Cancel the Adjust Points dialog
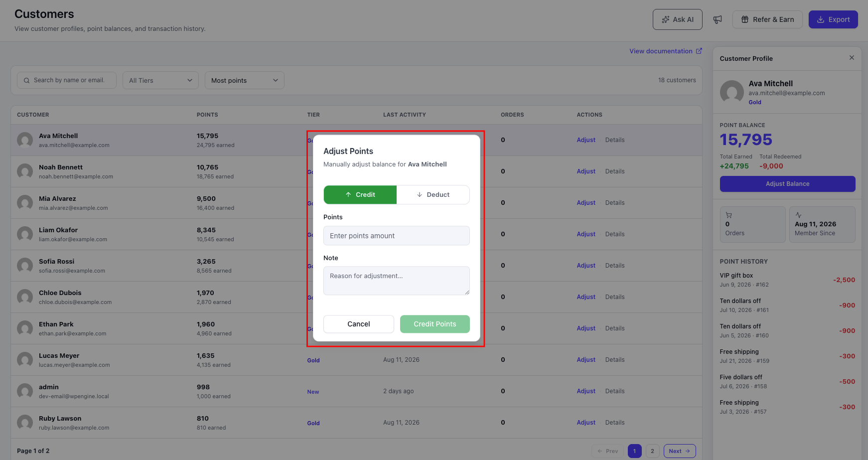The height and width of the screenshot is (460, 868). tap(359, 324)
